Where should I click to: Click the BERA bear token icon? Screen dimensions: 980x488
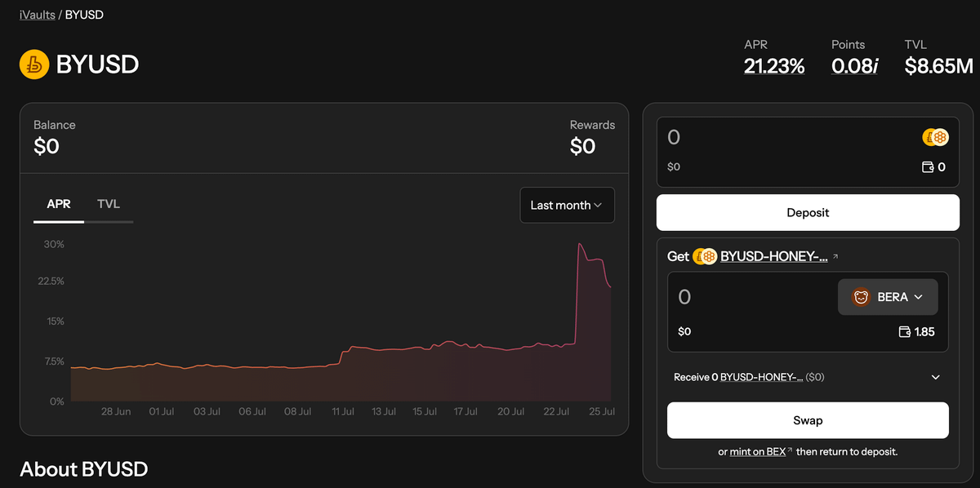(862, 297)
